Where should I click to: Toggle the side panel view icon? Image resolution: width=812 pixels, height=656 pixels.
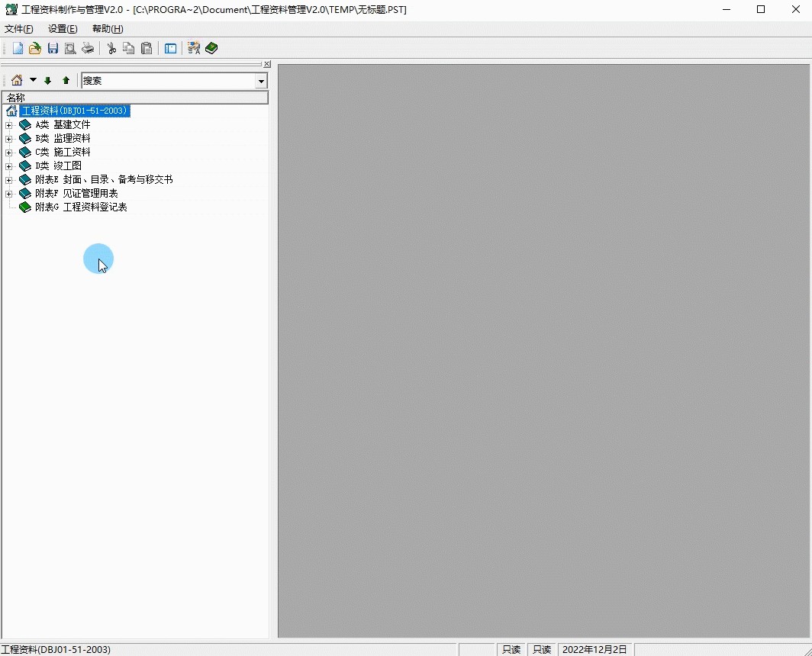(x=170, y=49)
